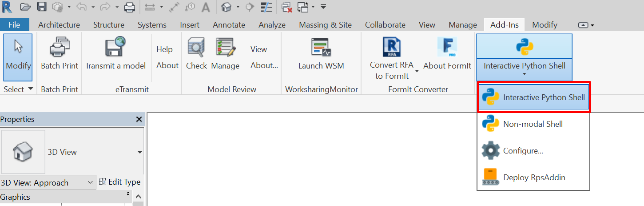
Task: Close the Properties panel
Action: point(139,119)
